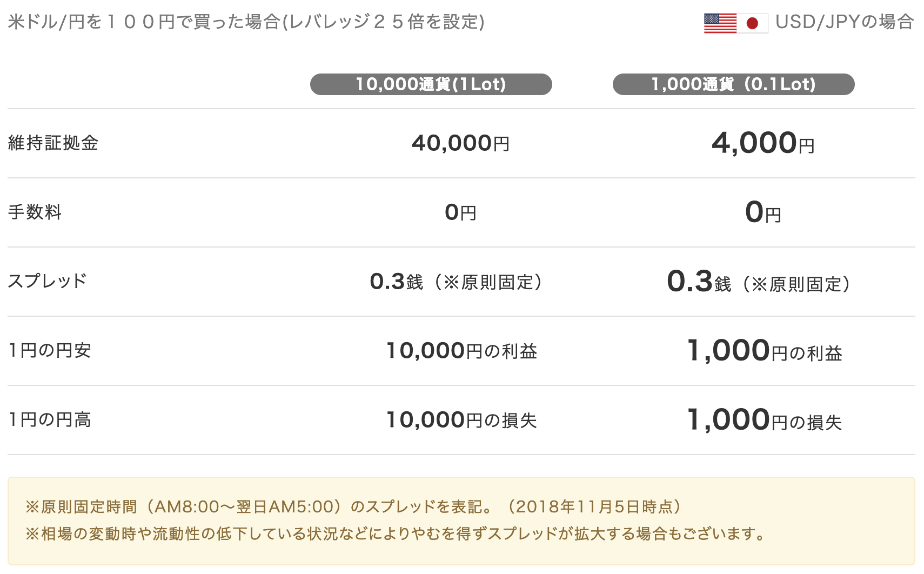Click 1,000円の損失 text
Image resolution: width=924 pixels, height=574 pixels.
[x=764, y=420]
